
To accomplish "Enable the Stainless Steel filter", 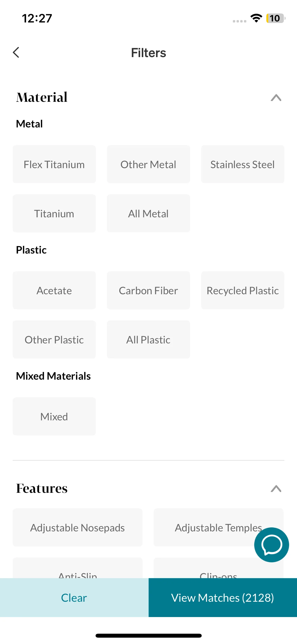I will [243, 164].
